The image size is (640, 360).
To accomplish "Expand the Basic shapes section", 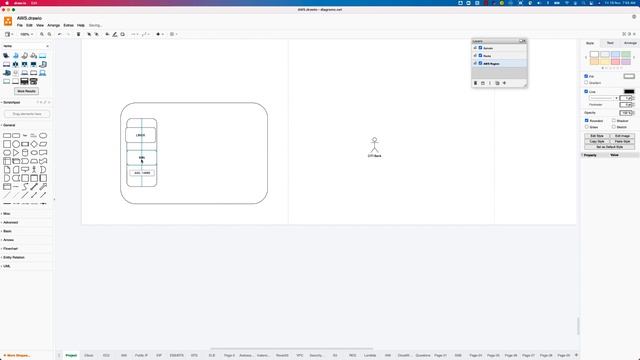I will point(7,231).
